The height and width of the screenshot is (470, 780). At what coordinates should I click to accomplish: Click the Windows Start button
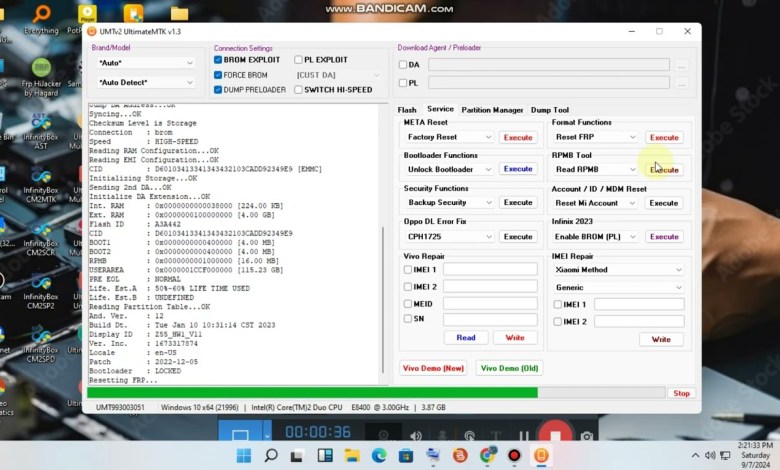(x=244, y=455)
